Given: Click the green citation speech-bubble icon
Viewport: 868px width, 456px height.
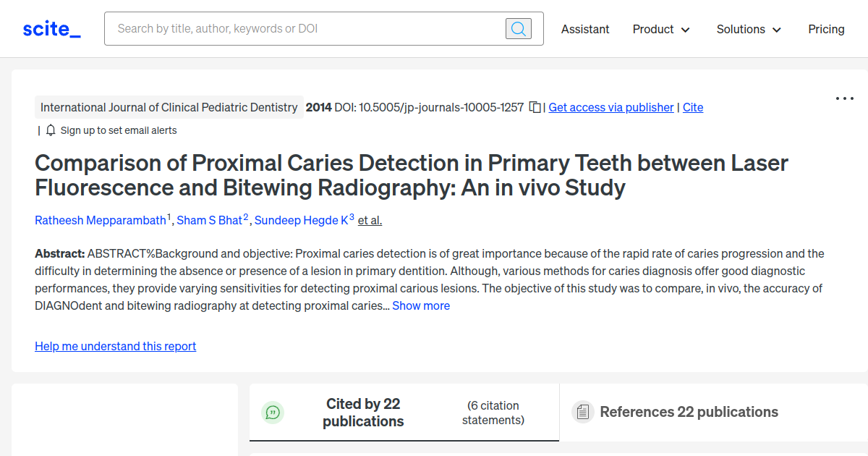Looking at the screenshot, I should point(273,412).
